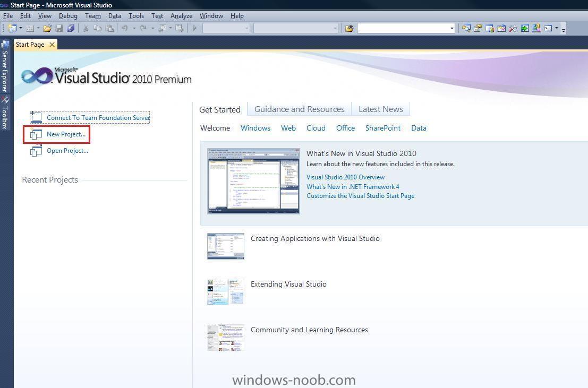Open the Tools menu

click(136, 16)
